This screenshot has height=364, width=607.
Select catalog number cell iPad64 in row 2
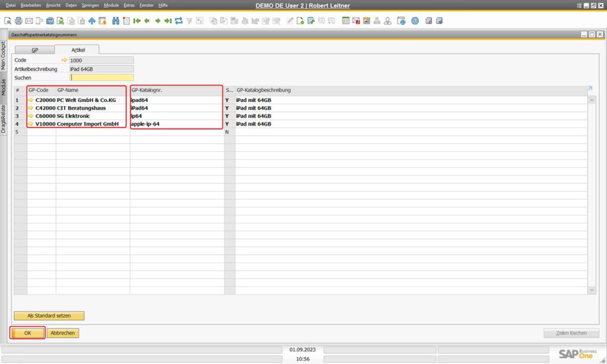177,108
